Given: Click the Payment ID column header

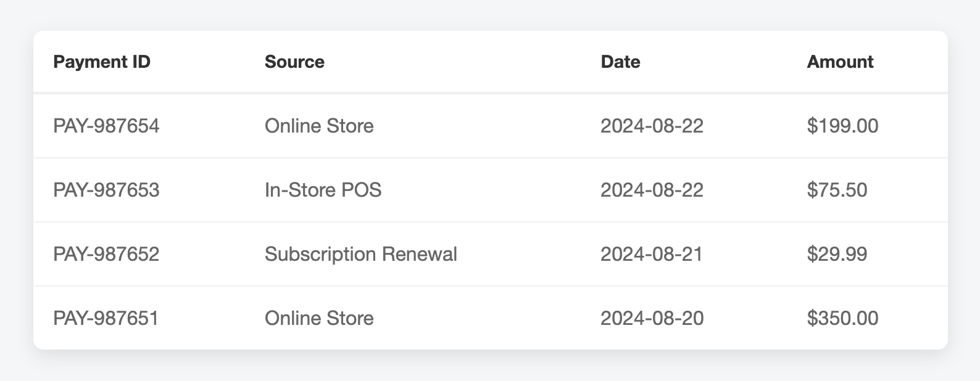Looking at the screenshot, I should [x=102, y=62].
